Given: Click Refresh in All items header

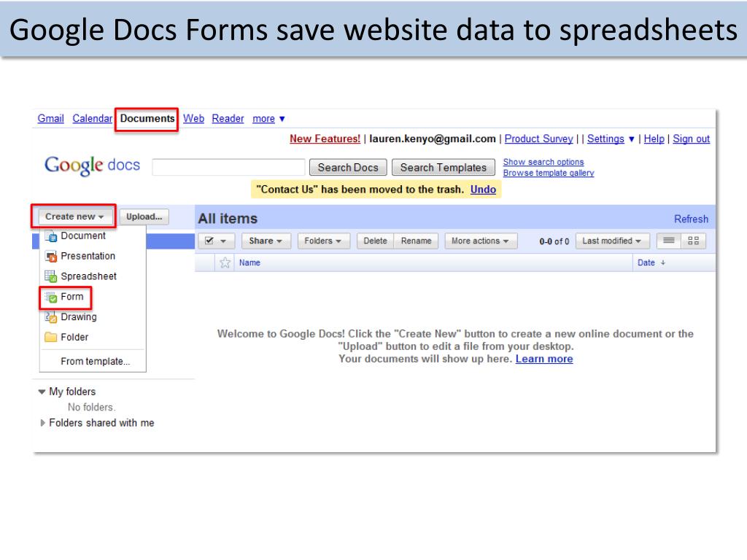Looking at the screenshot, I should point(692,219).
